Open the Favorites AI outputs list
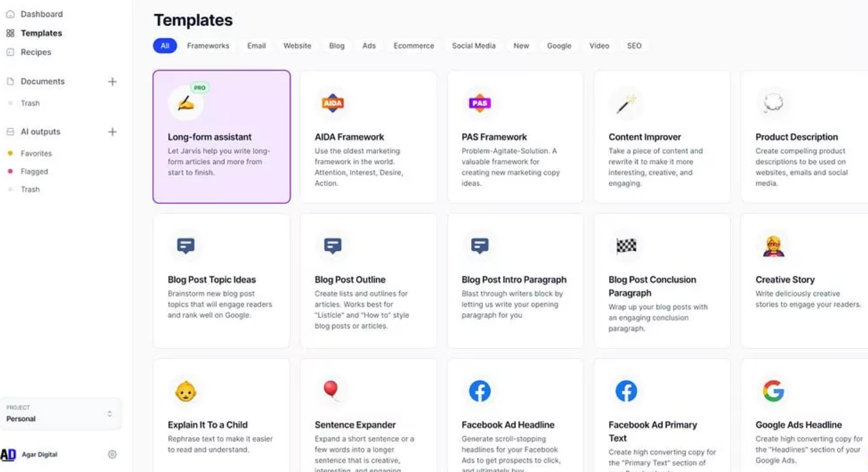868x472 pixels. [36, 154]
